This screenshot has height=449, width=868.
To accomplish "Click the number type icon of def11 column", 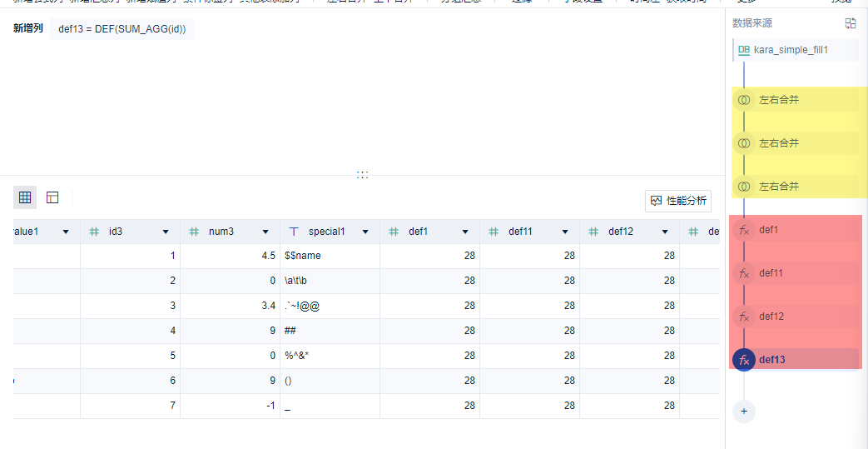I will [494, 232].
